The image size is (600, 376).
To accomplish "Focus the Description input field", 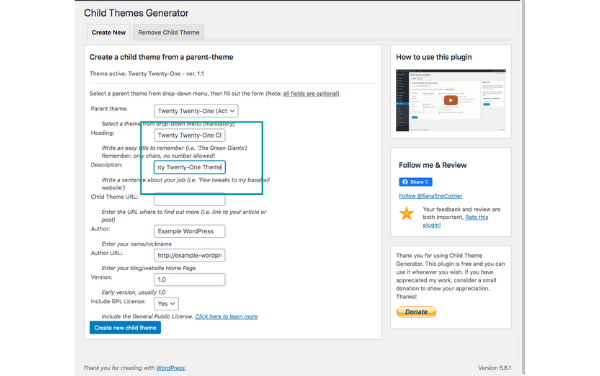I will 189,167.
